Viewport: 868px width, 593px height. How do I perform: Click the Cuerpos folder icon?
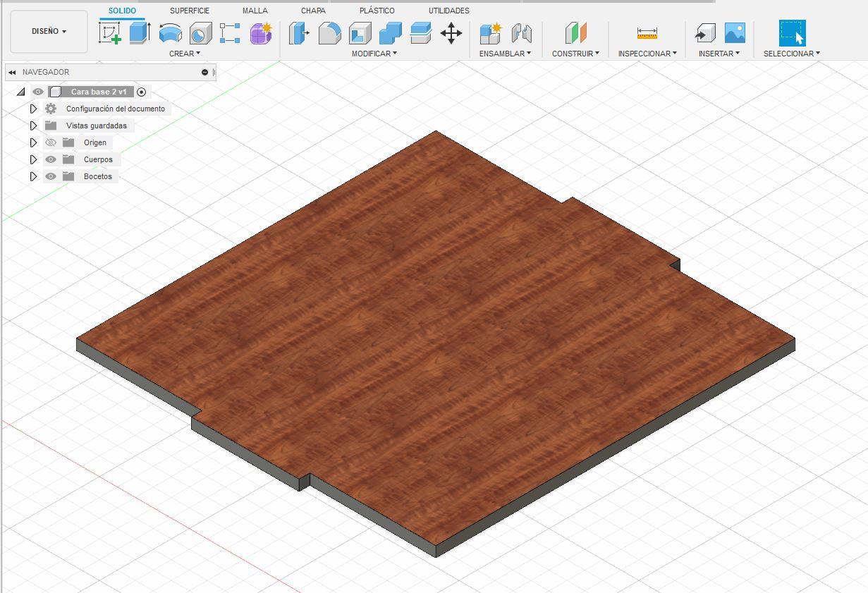point(68,159)
